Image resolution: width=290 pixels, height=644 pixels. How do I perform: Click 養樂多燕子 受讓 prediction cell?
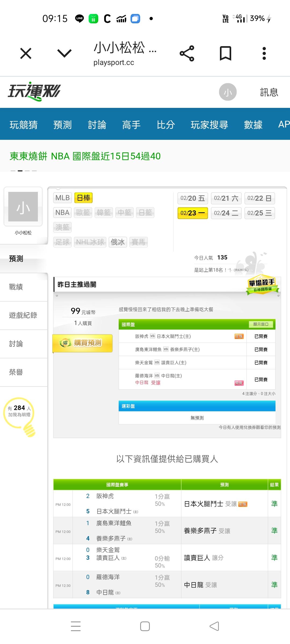224,531
